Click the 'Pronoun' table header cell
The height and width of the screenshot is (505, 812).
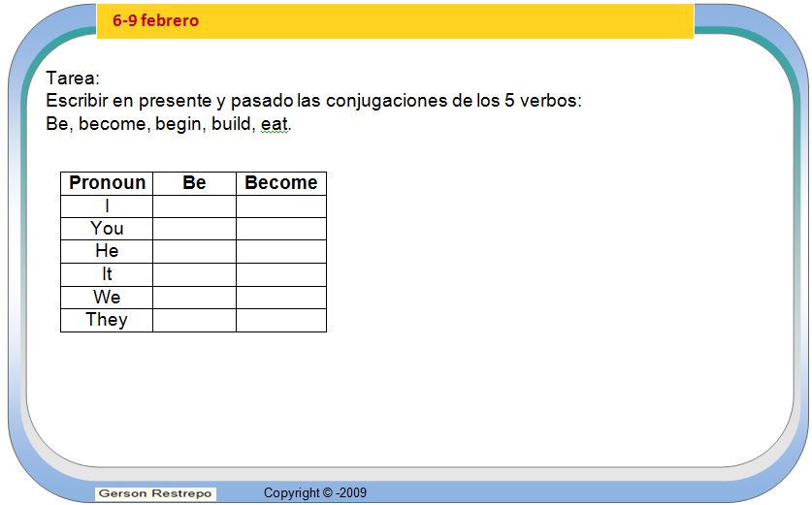[x=107, y=183]
